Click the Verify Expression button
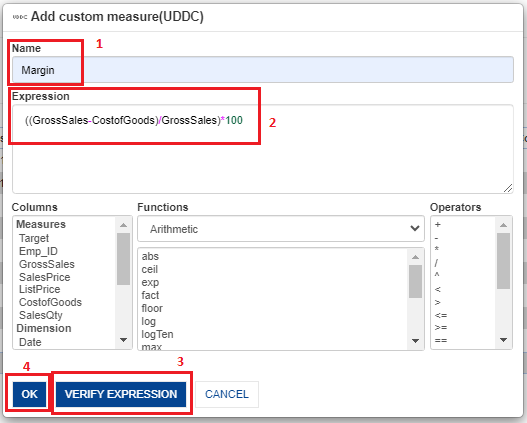527x423 pixels. point(121,394)
